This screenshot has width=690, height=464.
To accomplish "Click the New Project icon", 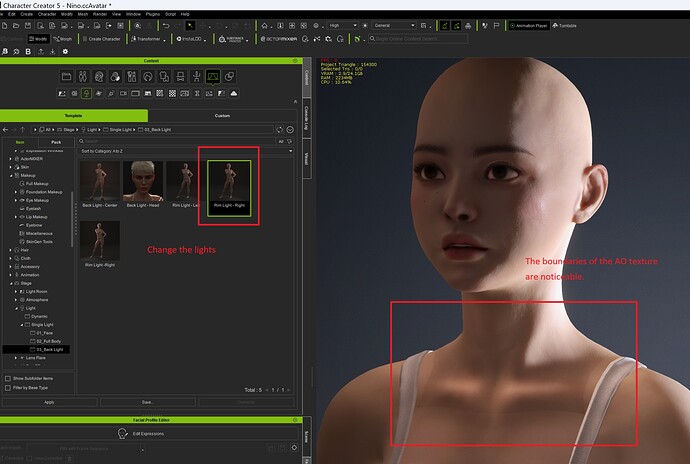I will [4, 26].
